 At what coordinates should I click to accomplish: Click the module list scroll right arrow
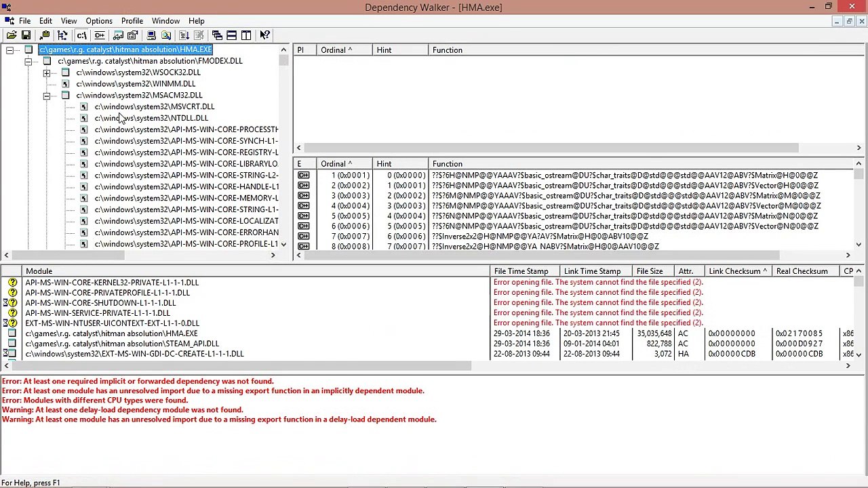coord(848,366)
